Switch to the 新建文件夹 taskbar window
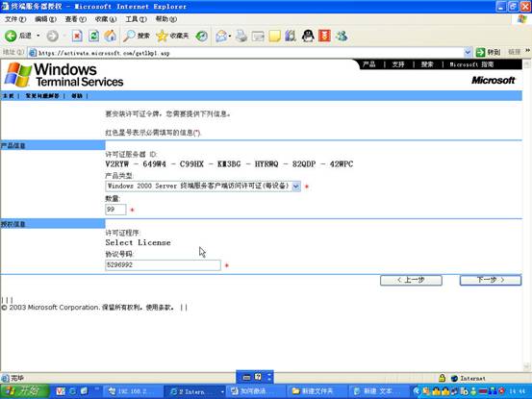The image size is (532, 399). point(317,391)
